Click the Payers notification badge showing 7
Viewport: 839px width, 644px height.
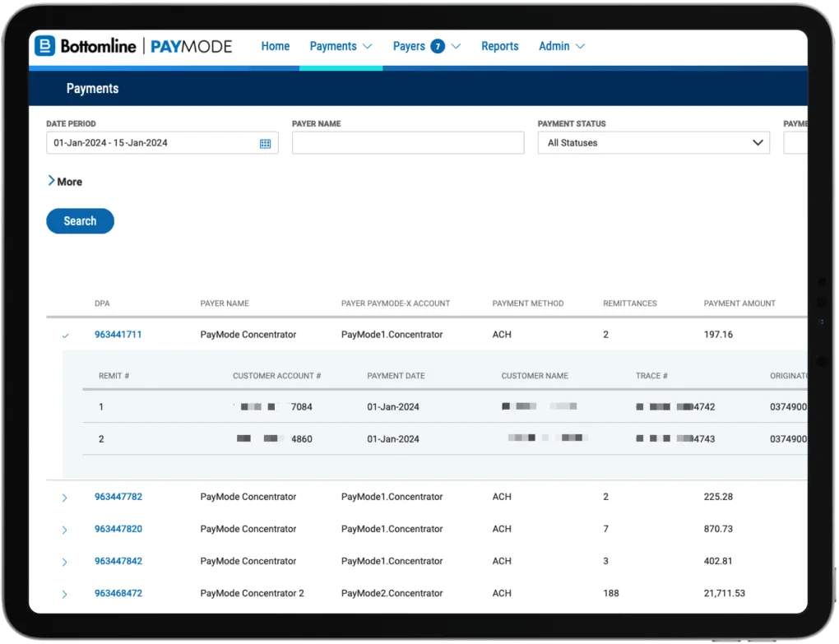coord(438,46)
